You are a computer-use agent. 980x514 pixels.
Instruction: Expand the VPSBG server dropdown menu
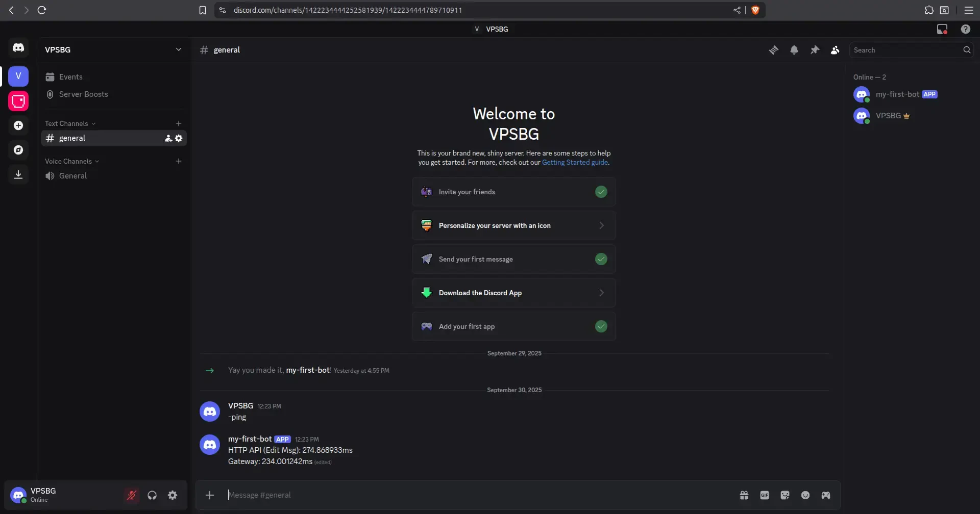pos(178,49)
